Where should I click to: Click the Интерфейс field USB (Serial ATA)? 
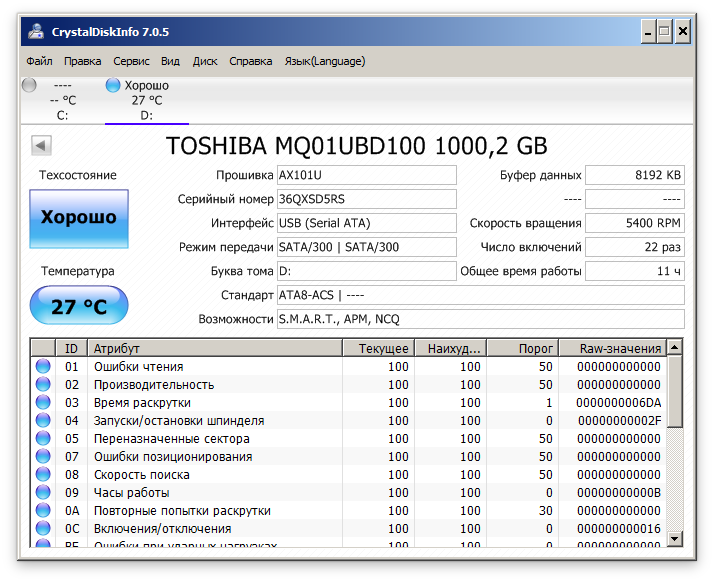[x=367, y=223]
